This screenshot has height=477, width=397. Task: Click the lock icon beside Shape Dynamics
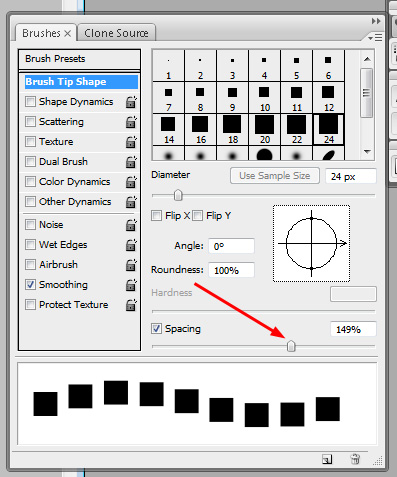(x=131, y=102)
